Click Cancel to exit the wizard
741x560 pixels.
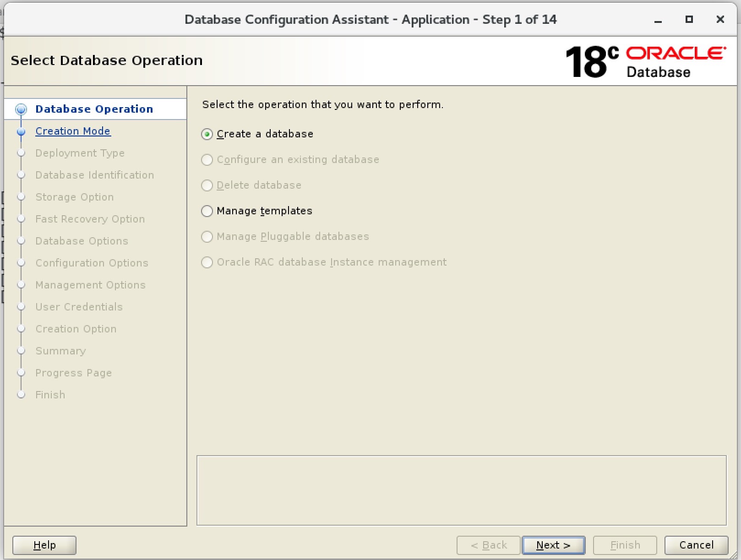coord(696,545)
